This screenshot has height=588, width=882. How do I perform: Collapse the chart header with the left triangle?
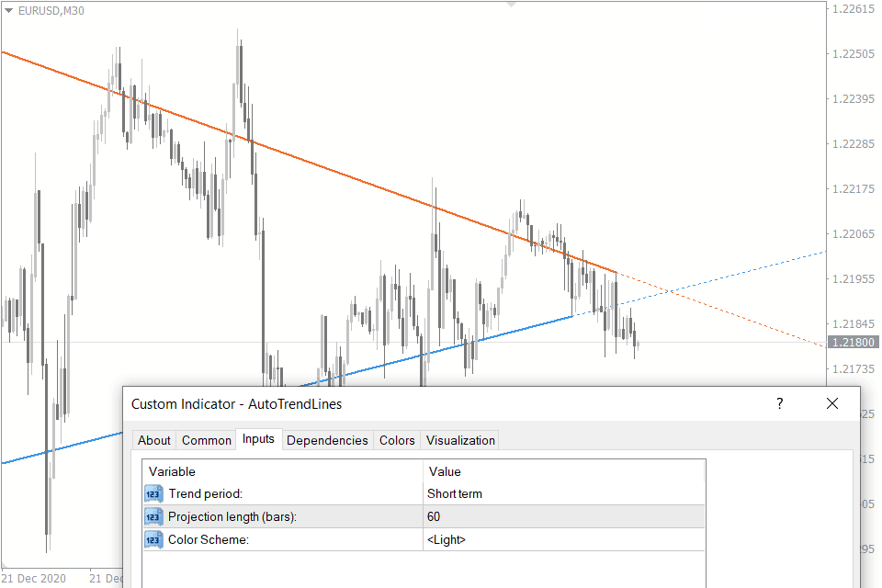click(x=8, y=11)
